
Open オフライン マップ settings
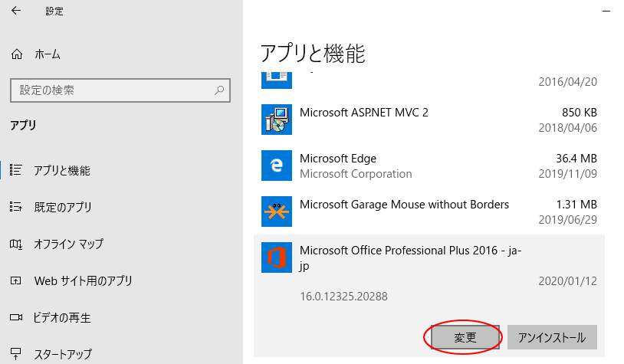(68, 244)
